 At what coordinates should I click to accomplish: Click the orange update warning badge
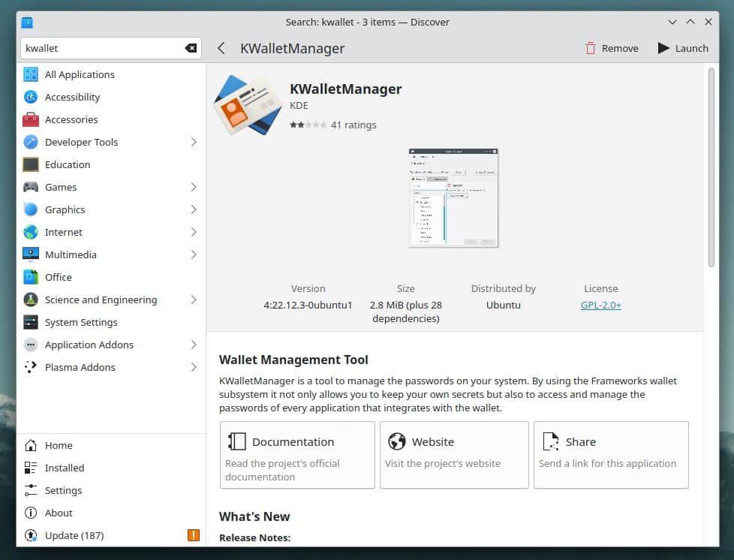click(193, 535)
